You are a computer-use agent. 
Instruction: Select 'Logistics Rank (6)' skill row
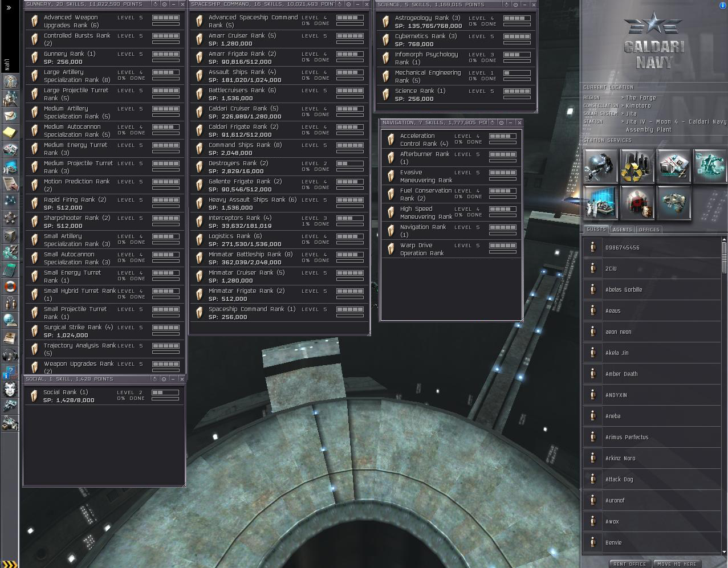[x=278, y=240]
